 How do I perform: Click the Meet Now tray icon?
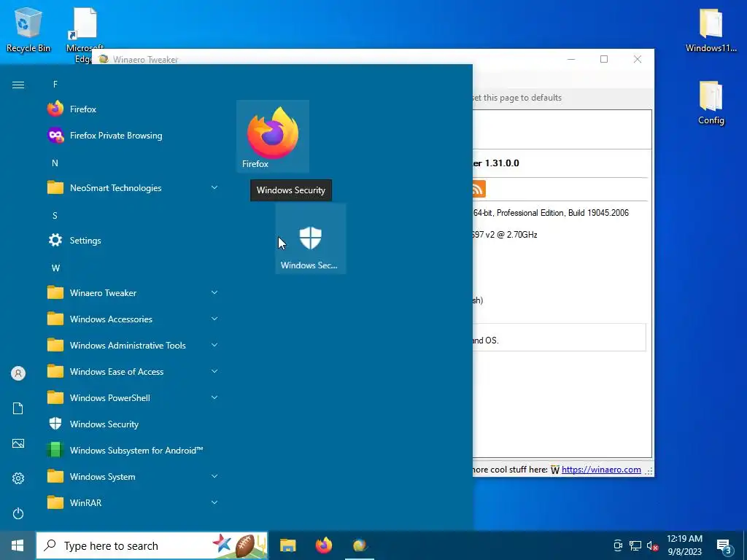(618, 545)
